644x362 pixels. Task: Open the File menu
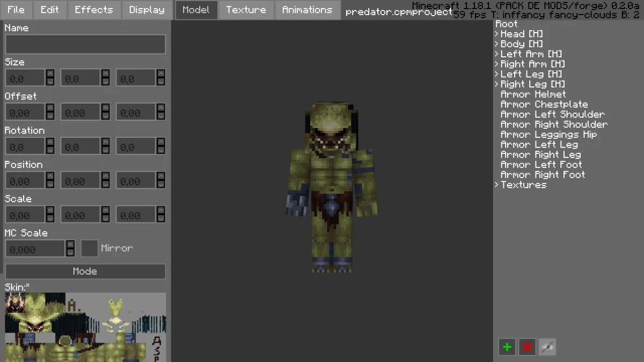click(x=16, y=10)
